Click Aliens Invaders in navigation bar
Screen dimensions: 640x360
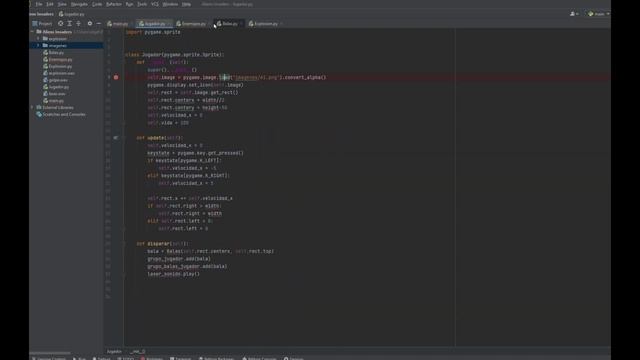(42, 14)
